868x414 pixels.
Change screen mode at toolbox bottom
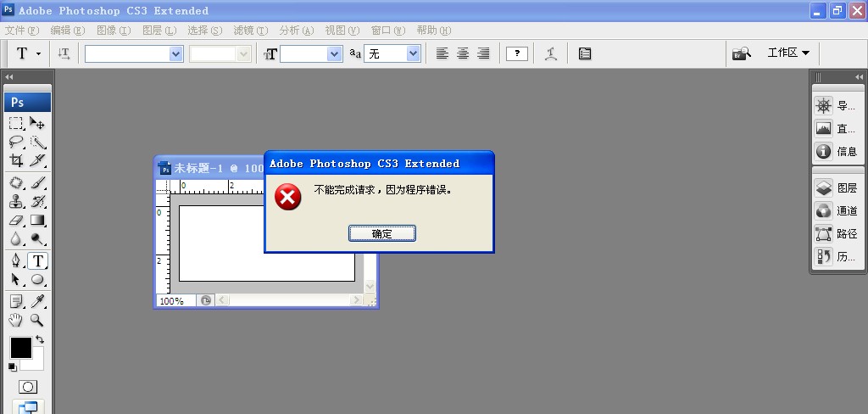click(x=28, y=407)
